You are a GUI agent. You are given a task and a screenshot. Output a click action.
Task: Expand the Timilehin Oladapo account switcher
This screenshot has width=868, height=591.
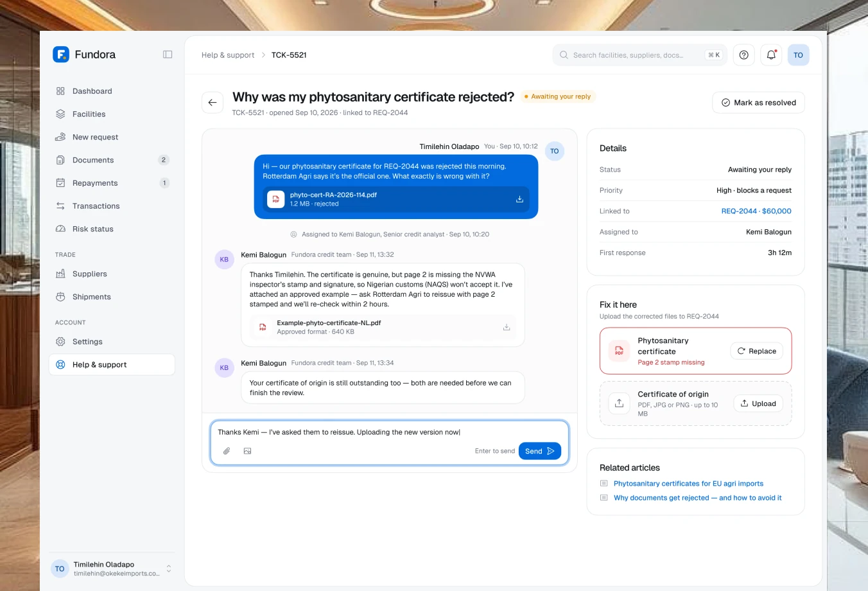click(112, 569)
